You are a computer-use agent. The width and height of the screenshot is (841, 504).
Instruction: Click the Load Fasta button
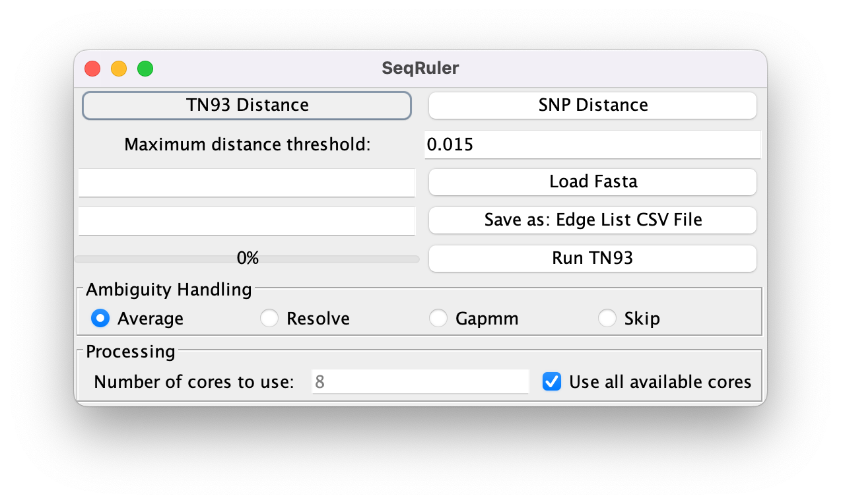[x=592, y=181]
